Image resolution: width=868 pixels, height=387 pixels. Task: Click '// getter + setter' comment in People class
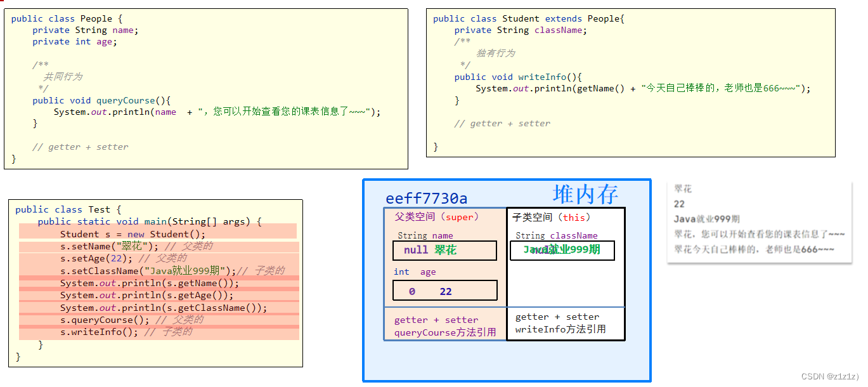click(x=81, y=147)
